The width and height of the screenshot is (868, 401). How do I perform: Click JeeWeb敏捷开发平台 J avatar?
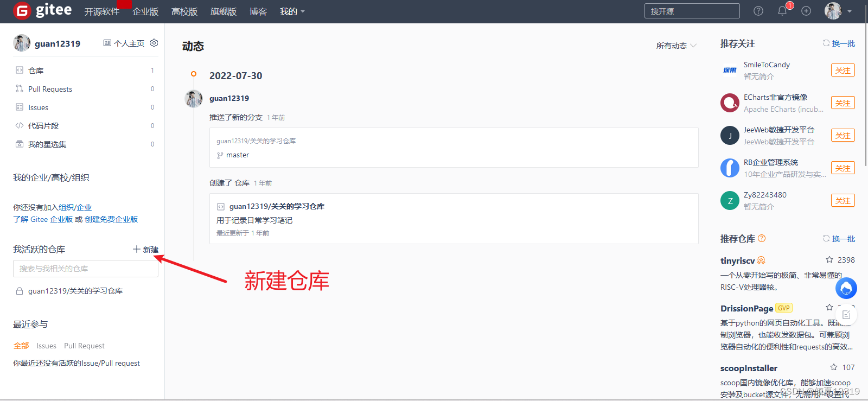pos(730,135)
